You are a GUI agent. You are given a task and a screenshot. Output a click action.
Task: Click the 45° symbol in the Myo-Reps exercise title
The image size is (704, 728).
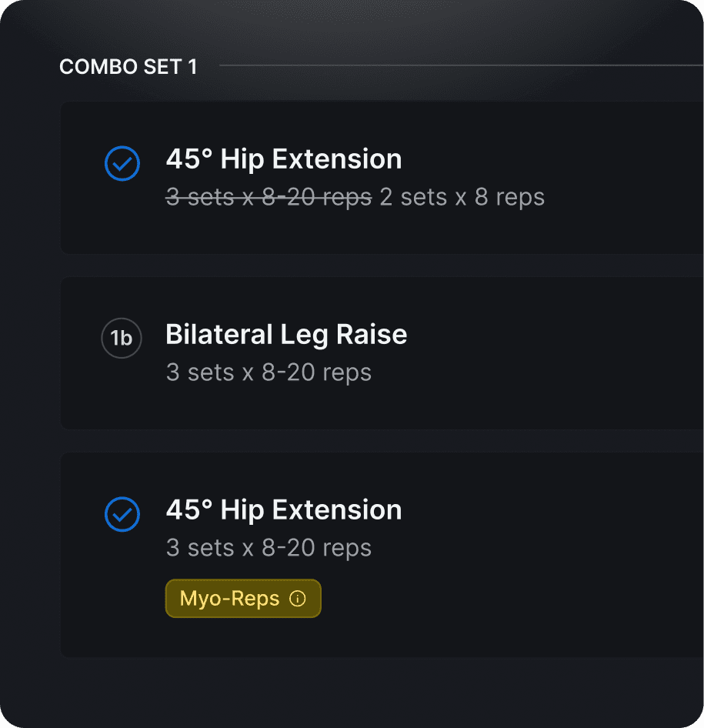click(189, 510)
